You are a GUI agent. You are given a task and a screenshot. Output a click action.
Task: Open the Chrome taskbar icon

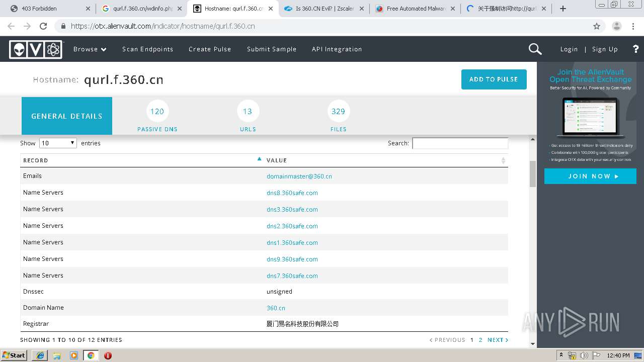click(x=91, y=355)
